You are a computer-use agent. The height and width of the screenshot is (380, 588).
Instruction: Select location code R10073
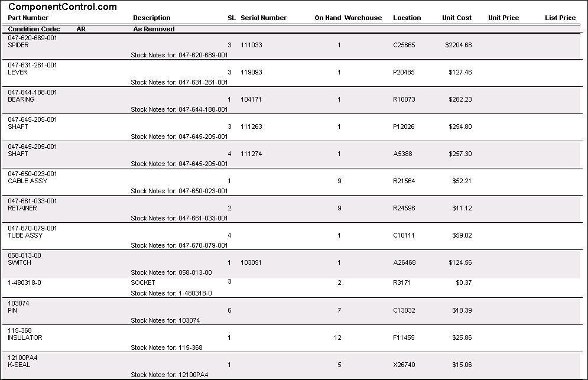404,99
